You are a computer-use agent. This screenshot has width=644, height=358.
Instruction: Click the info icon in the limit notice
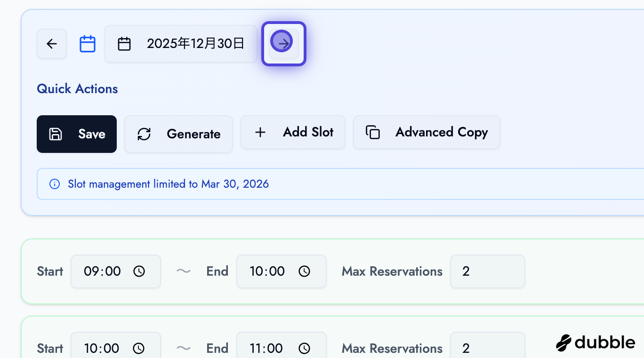[55, 184]
